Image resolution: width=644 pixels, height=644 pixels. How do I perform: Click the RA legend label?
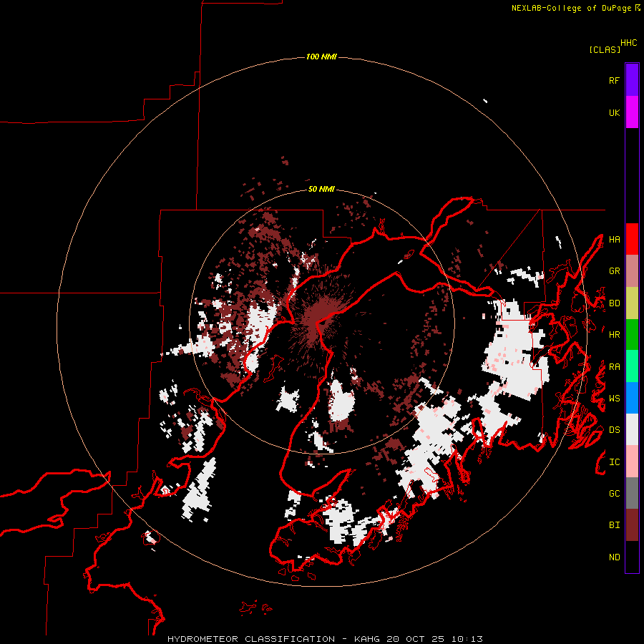614,367
